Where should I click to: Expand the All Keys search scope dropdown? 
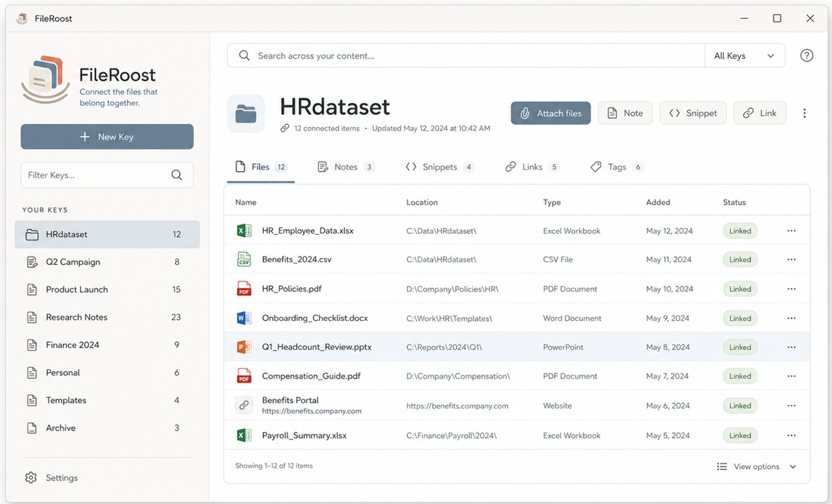(x=744, y=55)
